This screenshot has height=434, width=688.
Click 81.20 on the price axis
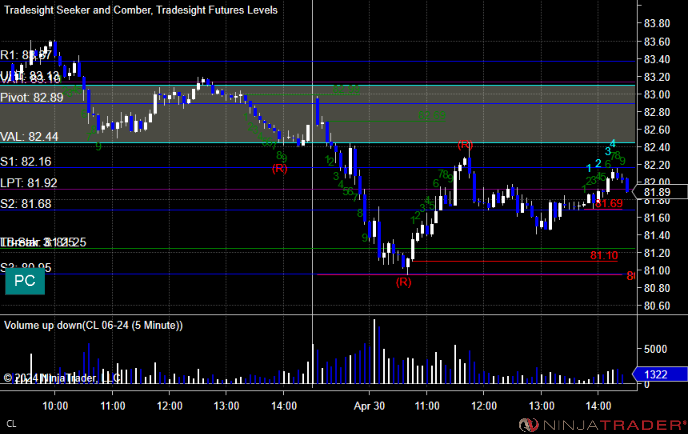(657, 253)
